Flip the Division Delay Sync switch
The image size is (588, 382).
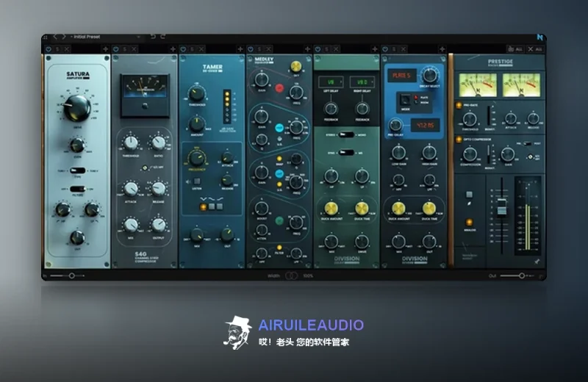point(345,153)
